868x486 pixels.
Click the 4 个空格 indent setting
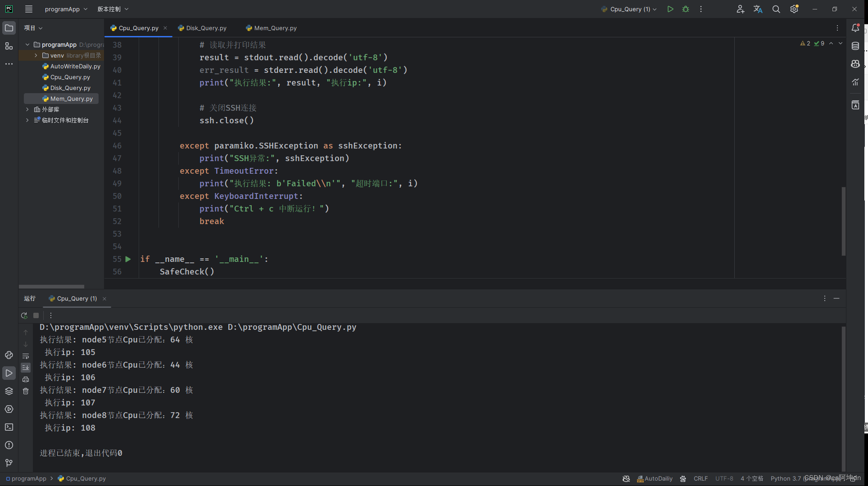click(x=752, y=478)
